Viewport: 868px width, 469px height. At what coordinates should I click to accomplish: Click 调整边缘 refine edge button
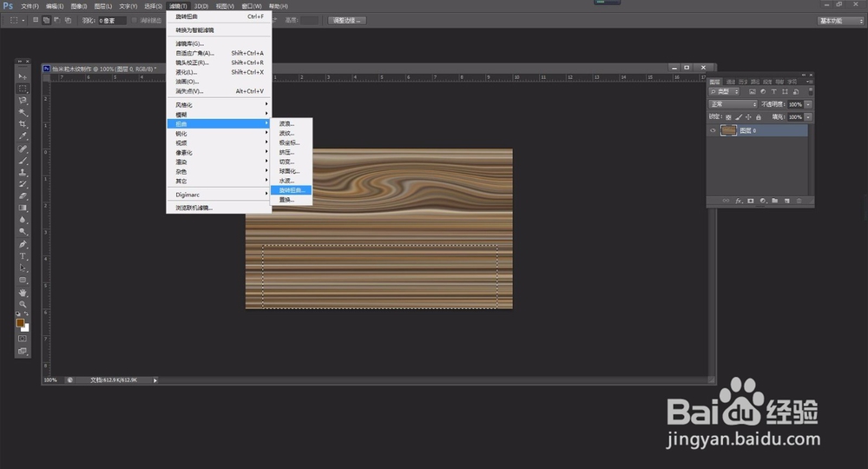346,21
